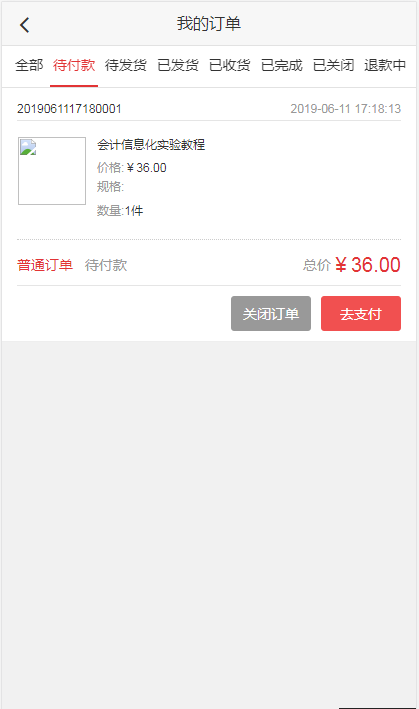The width and height of the screenshot is (419, 709).
Task: Click the item price 价格: ¥36.00
Action: (x=132, y=168)
